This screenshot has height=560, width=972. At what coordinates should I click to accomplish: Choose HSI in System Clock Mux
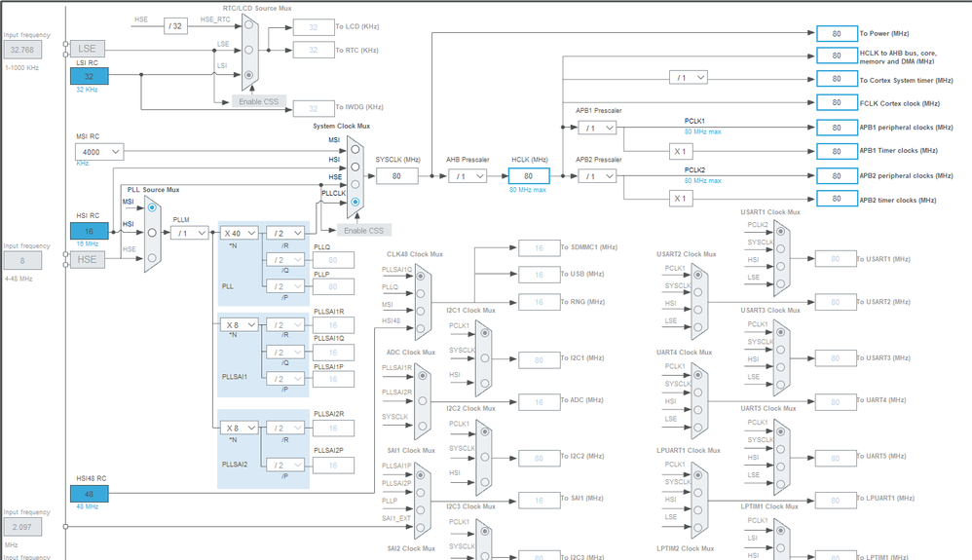355,167
